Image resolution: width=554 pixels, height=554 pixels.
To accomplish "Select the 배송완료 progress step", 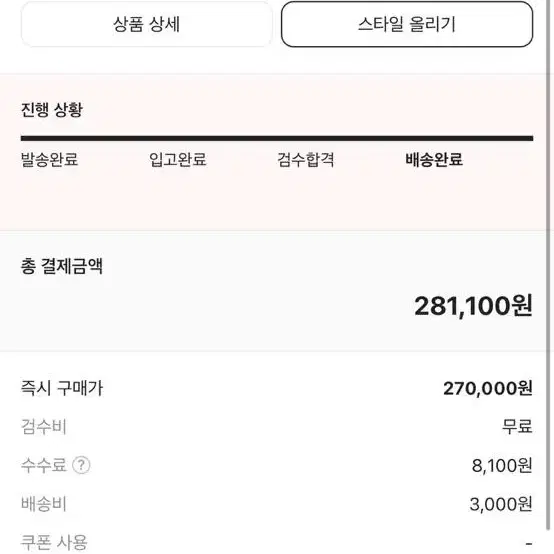I will (x=434, y=159).
